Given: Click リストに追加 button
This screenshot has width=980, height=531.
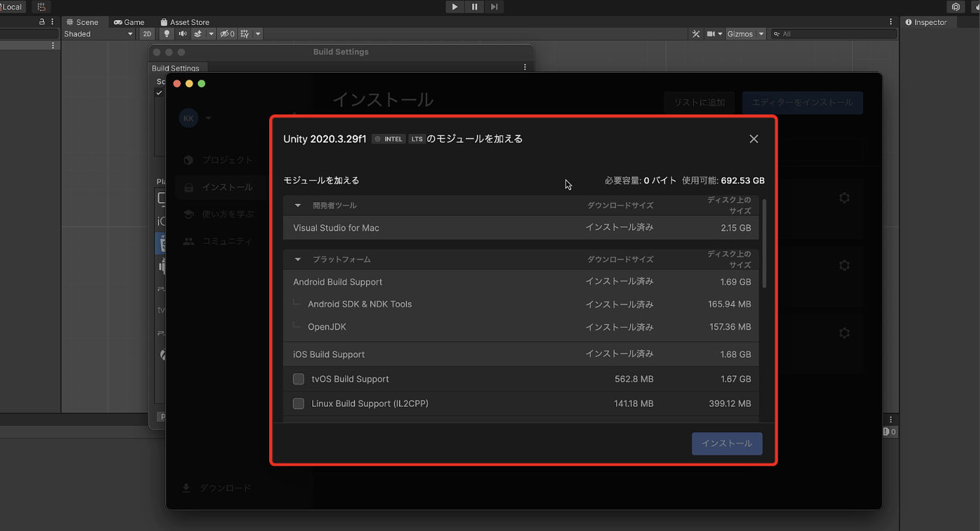Looking at the screenshot, I should (699, 103).
